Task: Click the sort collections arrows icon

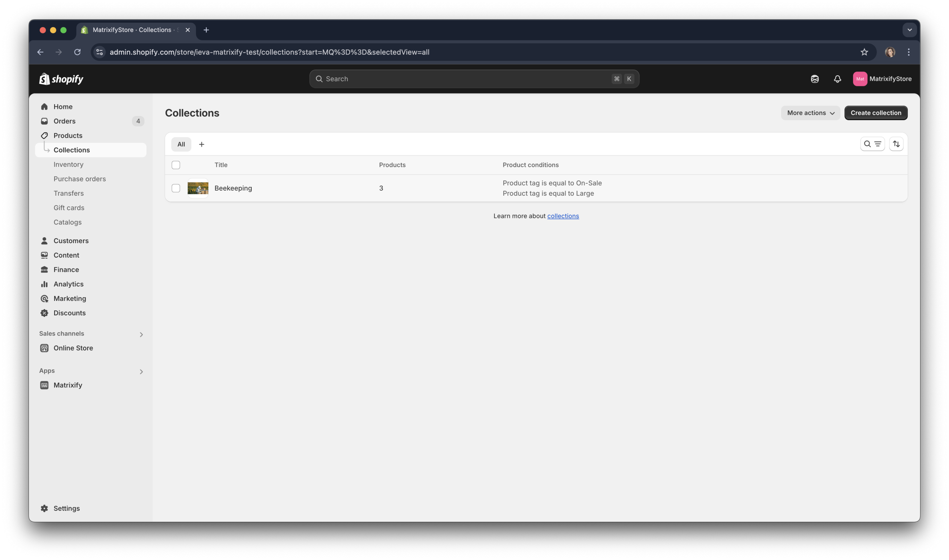Action: 896,144
